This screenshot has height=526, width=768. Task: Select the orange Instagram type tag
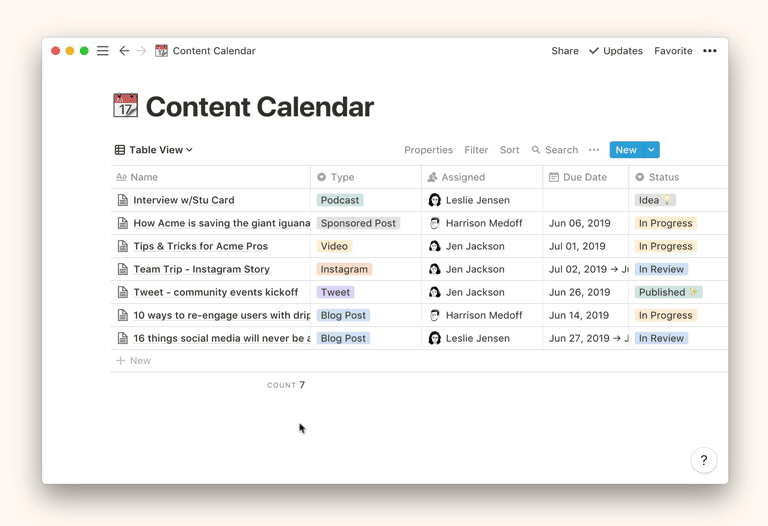[344, 269]
